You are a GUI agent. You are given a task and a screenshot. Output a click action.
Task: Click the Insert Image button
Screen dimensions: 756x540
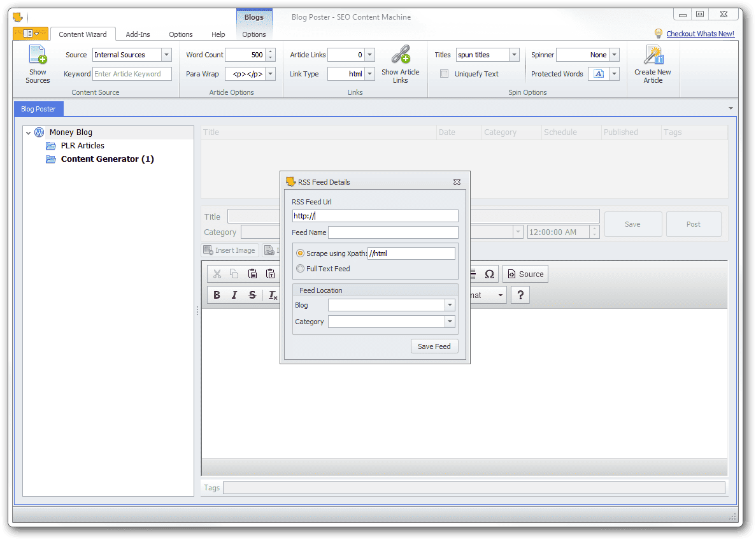click(229, 250)
